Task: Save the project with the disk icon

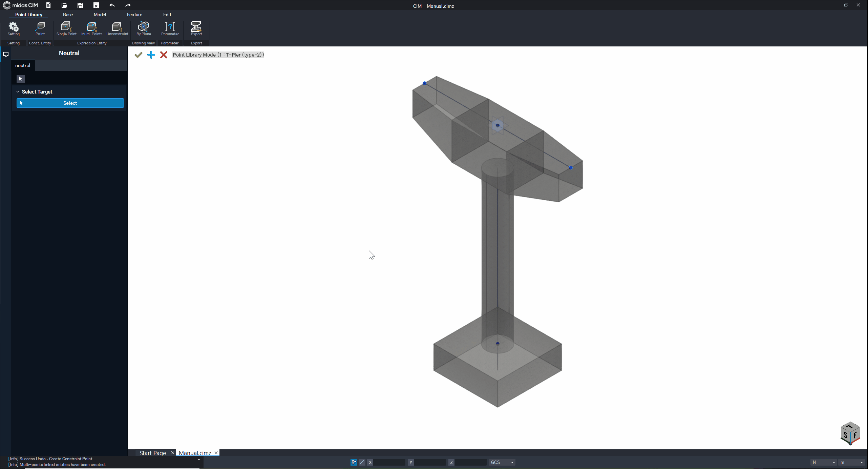Action: [x=80, y=5]
